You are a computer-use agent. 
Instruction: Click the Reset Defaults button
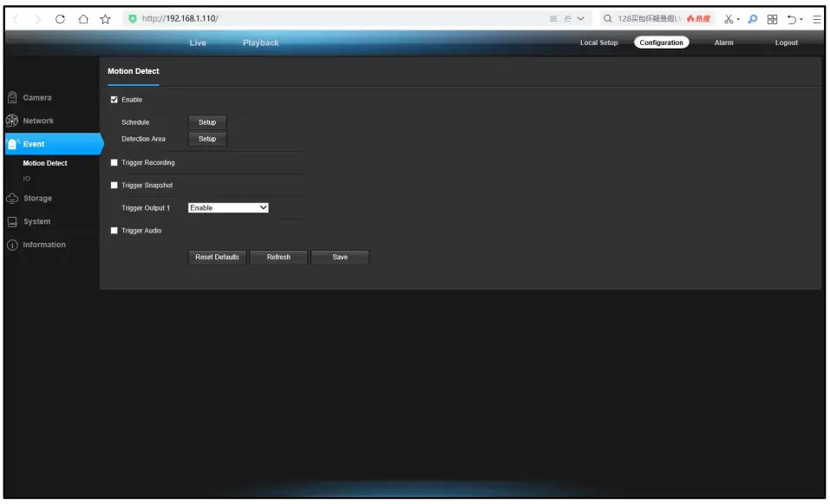click(x=217, y=258)
